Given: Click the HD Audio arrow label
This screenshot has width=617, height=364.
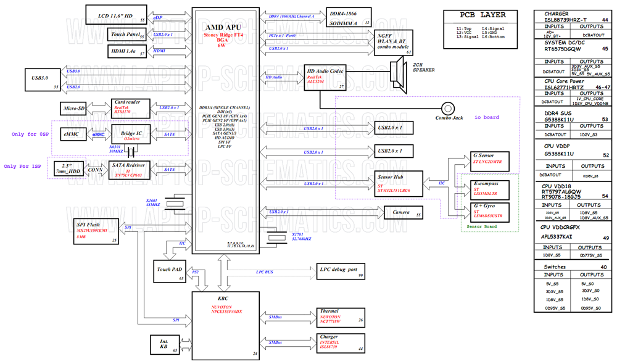Looking at the screenshot, I should pyautogui.click(x=273, y=78).
